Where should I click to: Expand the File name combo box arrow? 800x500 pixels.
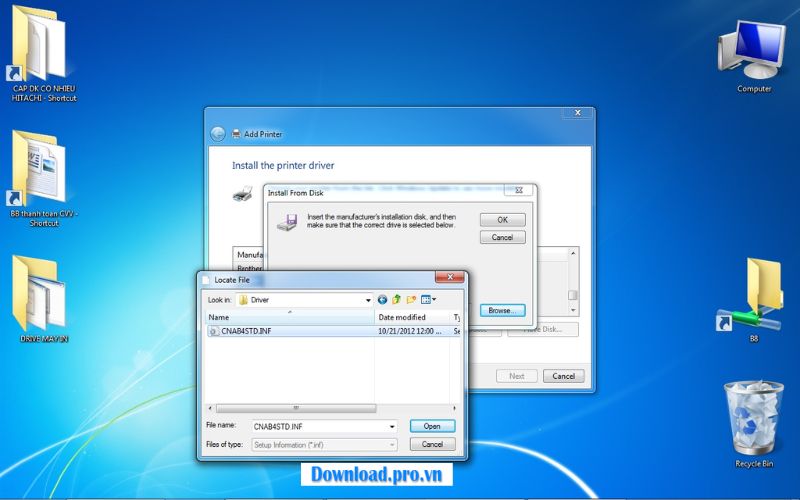click(391, 426)
